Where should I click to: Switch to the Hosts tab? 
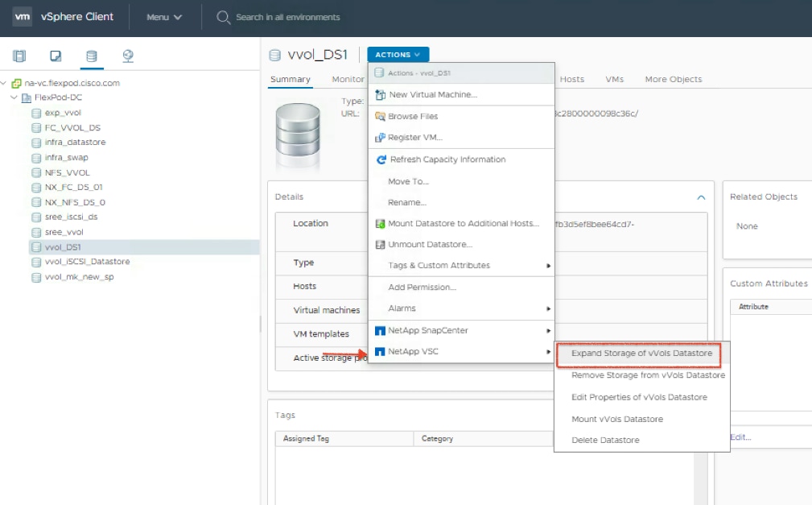[x=572, y=79]
